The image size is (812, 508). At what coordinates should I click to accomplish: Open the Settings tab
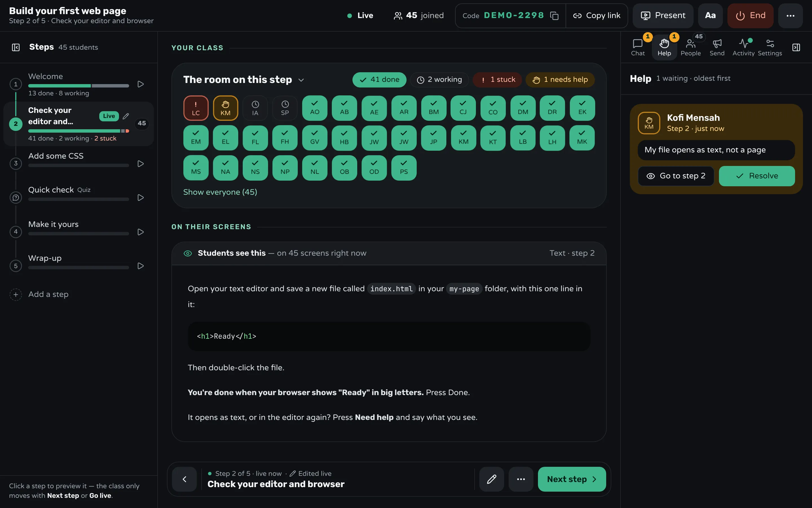770,47
